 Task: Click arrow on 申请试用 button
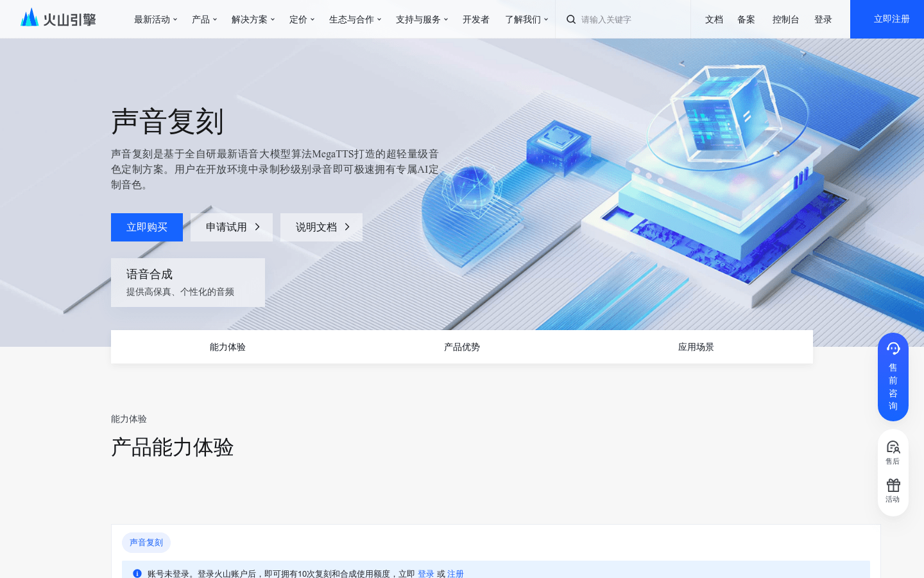click(x=257, y=227)
